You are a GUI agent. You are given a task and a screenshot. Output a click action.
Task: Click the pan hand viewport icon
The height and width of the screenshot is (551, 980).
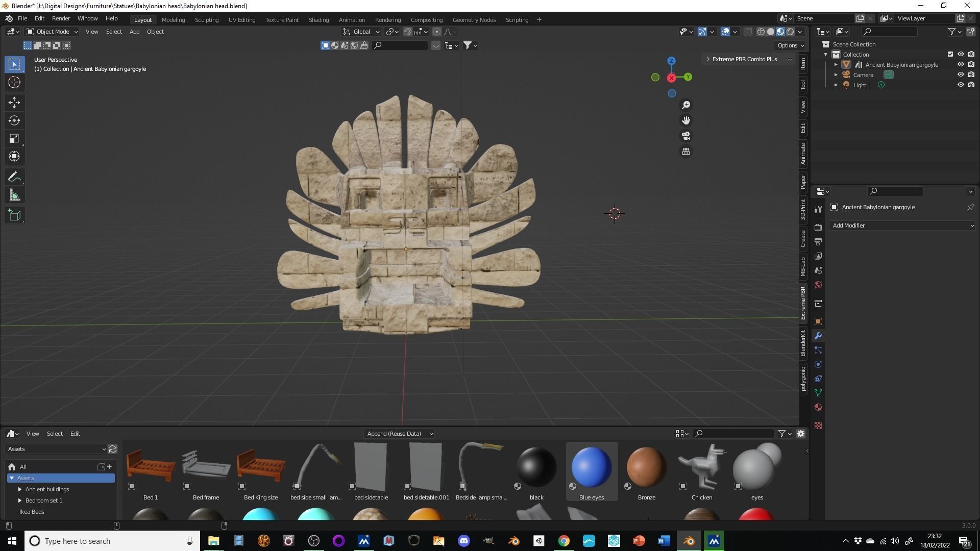tap(686, 120)
